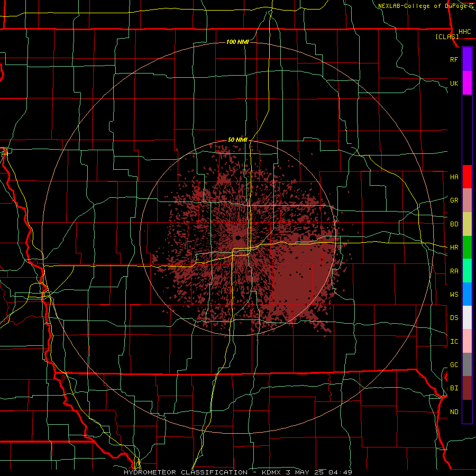Screen dimensions: 476x476
Task: Click the NEXLAB-College of DuPage credit text
Action: [x=425, y=6]
